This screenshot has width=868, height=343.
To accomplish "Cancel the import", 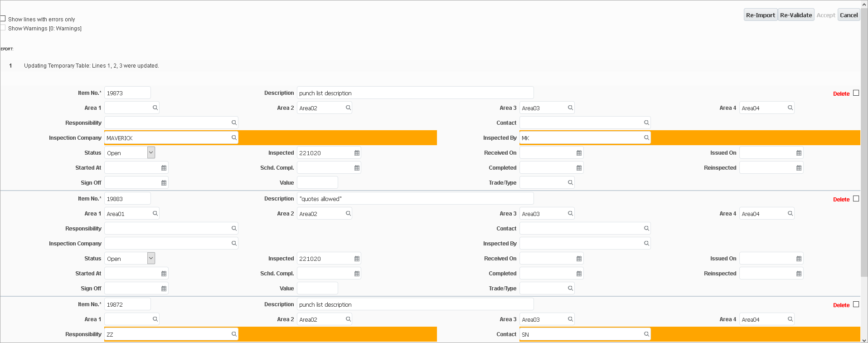I will click(849, 15).
